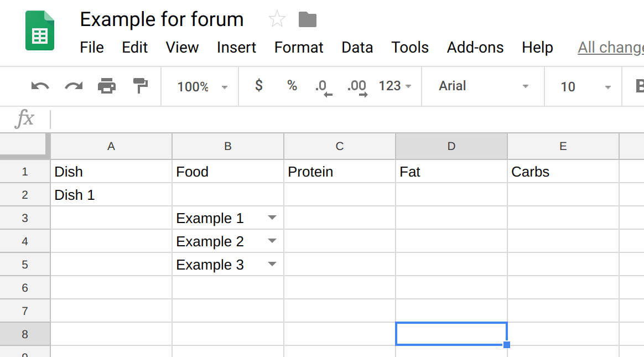Apply bold formatting
The width and height of the screenshot is (644, 357).
(640, 86)
